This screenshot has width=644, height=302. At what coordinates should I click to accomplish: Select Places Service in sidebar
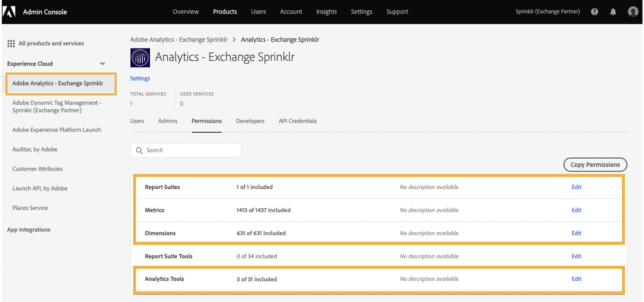point(30,208)
